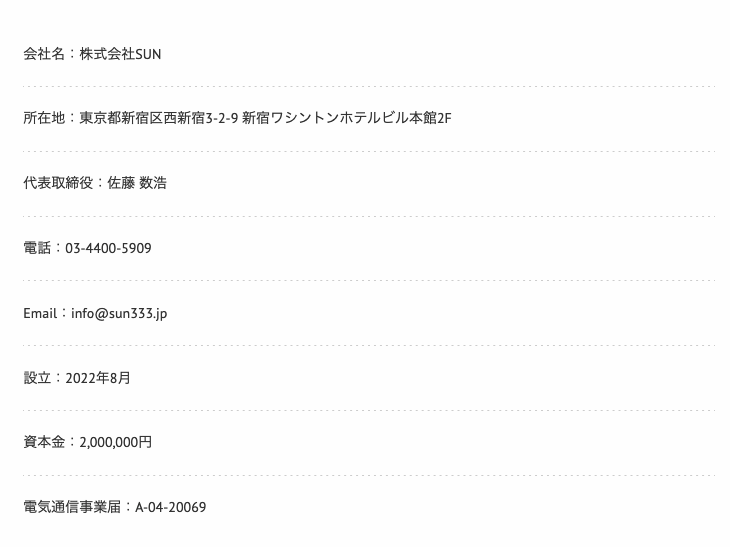This screenshot has height=547, width=730.
Task: Click the 電気通信事業届 label
Action: pyautogui.click(x=72, y=507)
